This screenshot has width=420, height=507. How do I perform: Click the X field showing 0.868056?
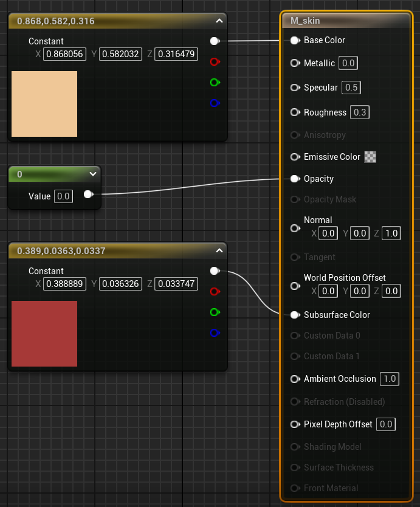coord(64,54)
